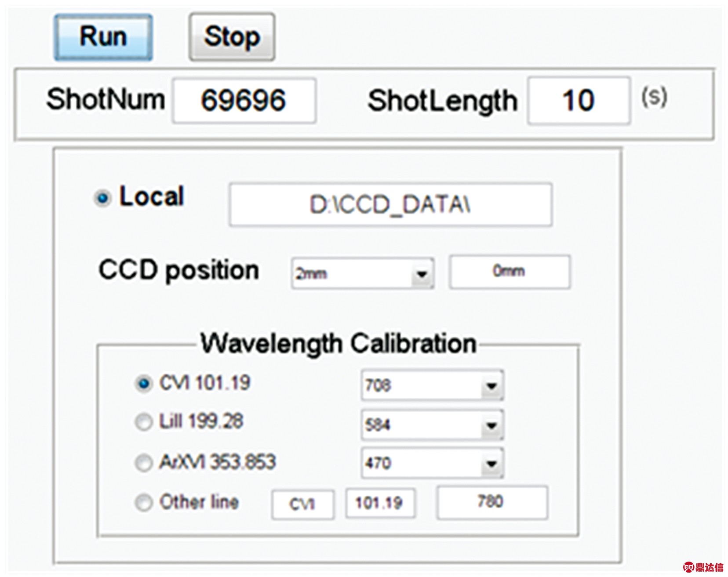Edit the ShotLength field showing 10
This screenshot has width=728, height=577.
(x=579, y=101)
